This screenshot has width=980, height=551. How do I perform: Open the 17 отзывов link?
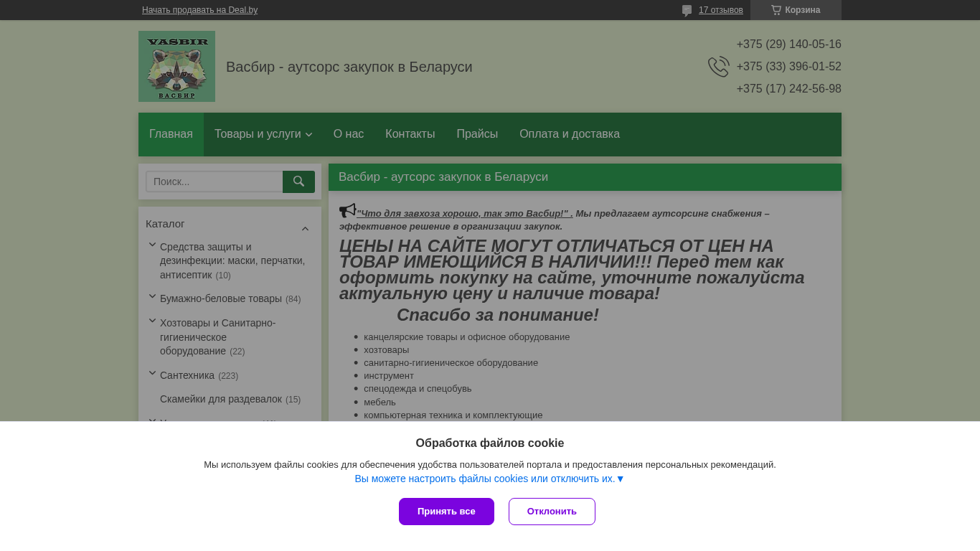click(721, 10)
